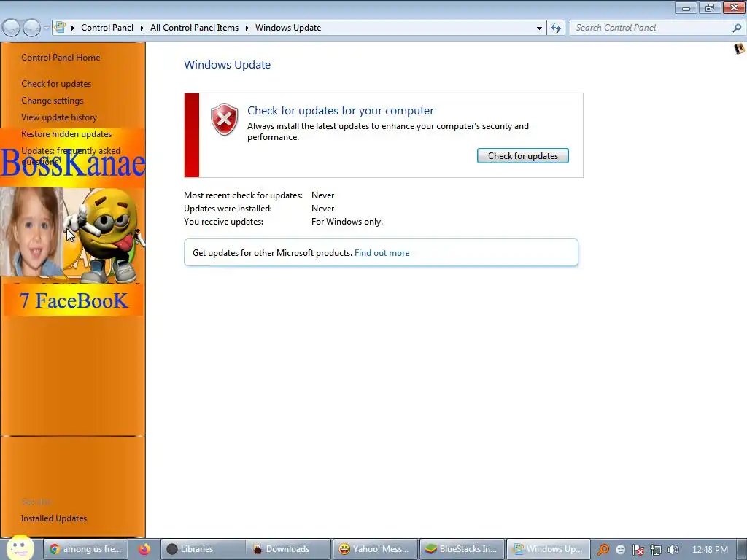Follow the Find out more link
Image resolution: width=747 pixels, height=560 pixels.
(x=382, y=253)
